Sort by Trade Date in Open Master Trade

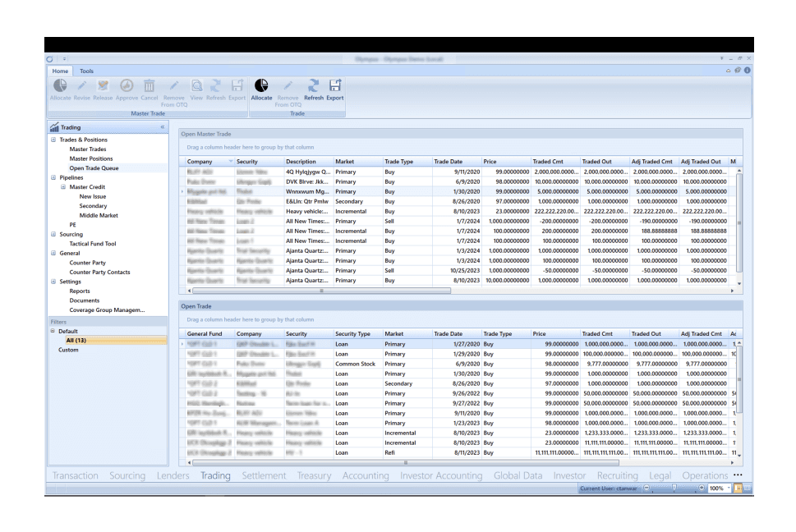point(456,161)
